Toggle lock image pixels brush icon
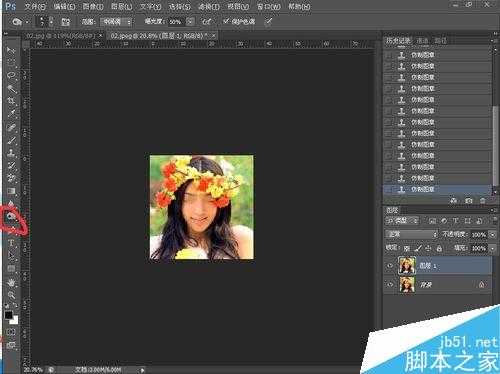 click(x=418, y=248)
